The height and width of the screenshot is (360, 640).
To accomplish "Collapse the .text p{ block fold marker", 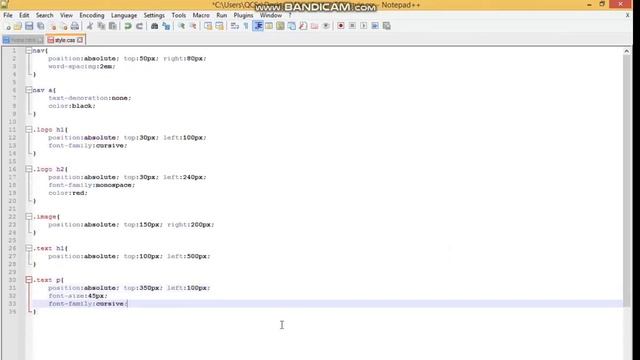I will point(29,280).
